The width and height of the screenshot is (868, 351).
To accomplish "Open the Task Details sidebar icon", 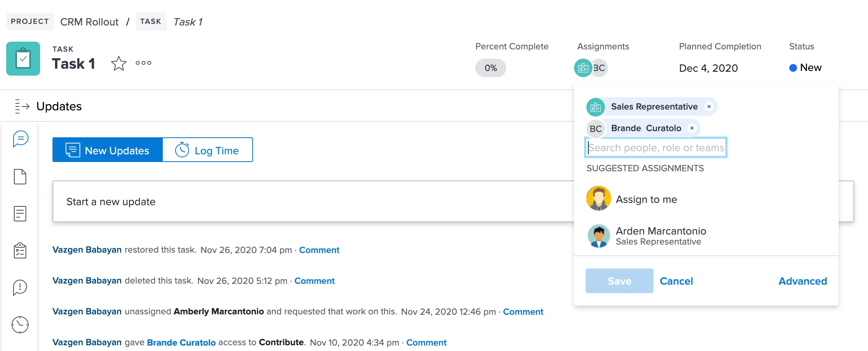I will (20, 213).
